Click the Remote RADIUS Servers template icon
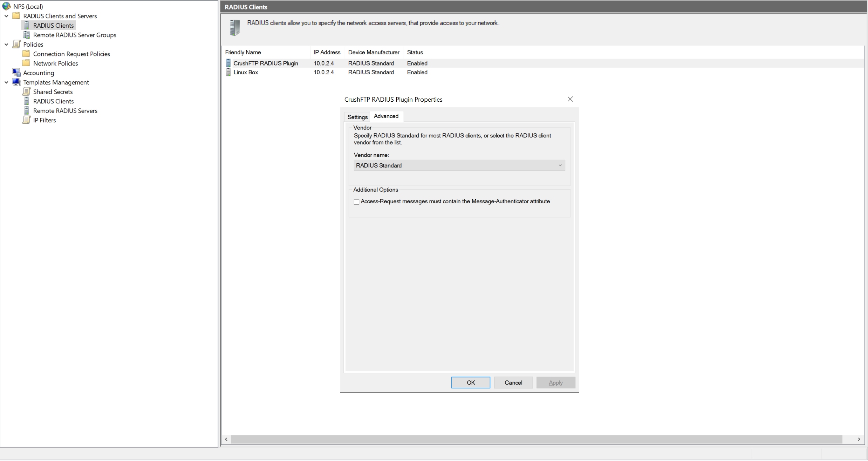 [x=26, y=110]
